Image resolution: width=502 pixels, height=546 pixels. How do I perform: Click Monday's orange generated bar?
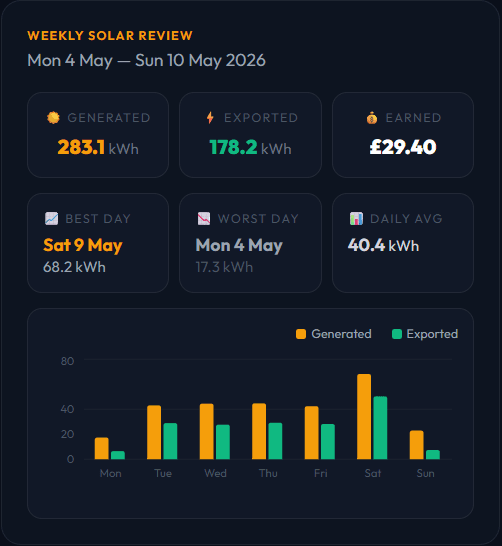point(102,448)
